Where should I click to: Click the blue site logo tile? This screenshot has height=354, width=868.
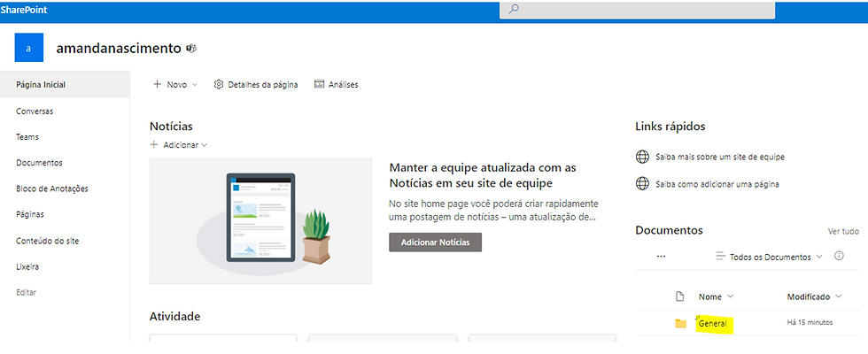click(x=28, y=48)
